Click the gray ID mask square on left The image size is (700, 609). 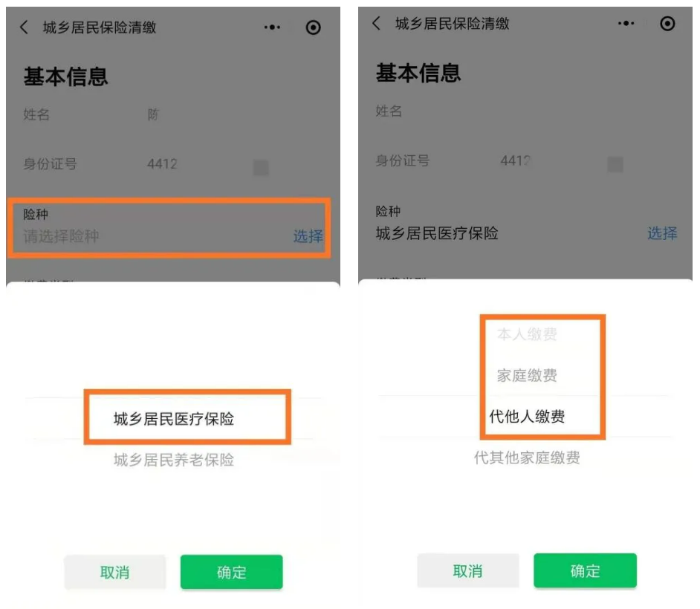[x=261, y=168]
